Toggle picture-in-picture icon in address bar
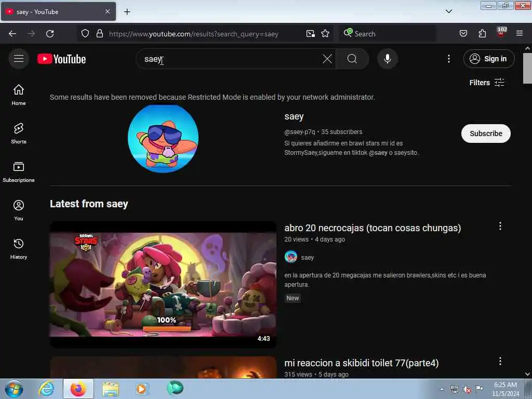The width and height of the screenshot is (532, 399). 310,33
